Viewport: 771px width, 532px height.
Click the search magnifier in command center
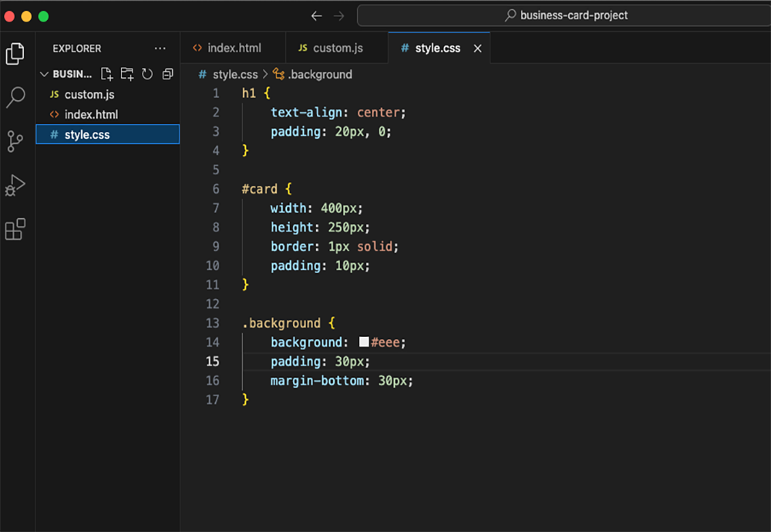click(510, 15)
